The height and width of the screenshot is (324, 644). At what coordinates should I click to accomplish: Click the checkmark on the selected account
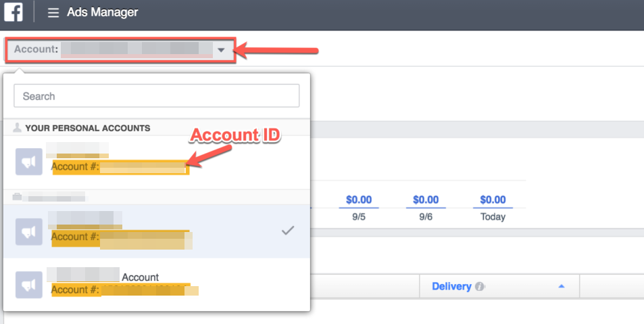(x=287, y=230)
